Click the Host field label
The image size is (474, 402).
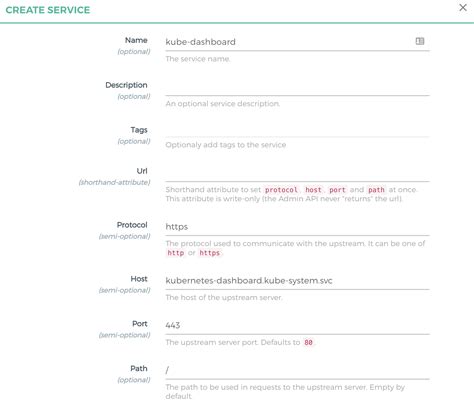139,279
